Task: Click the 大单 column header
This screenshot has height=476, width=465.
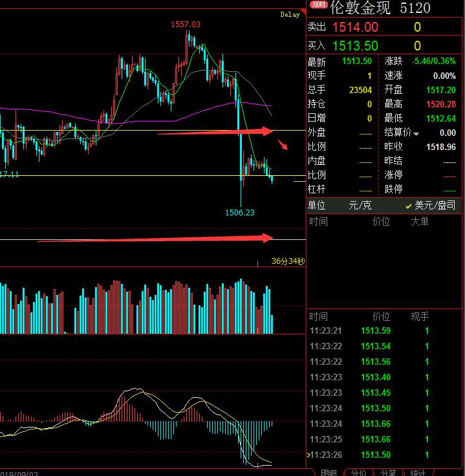Action: click(420, 222)
